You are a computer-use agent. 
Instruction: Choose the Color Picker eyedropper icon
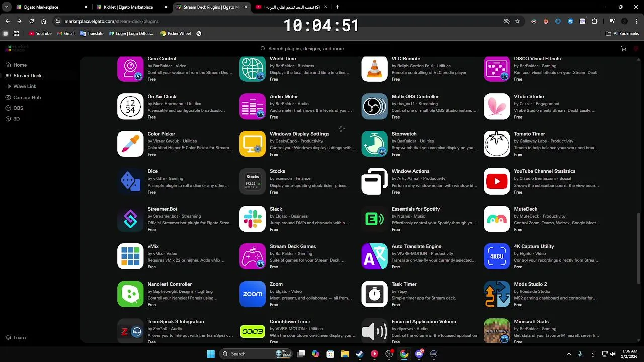[x=130, y=144]
